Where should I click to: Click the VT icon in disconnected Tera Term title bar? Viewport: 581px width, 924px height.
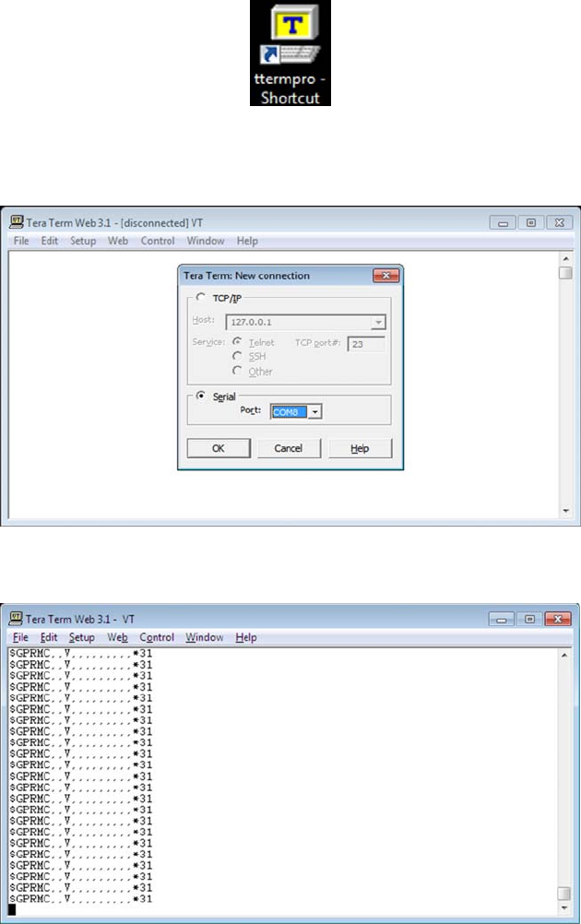[x=16, y=222]
